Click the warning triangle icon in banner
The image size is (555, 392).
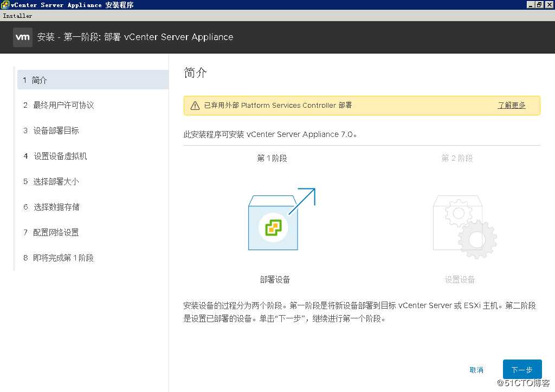pos(195,106)
